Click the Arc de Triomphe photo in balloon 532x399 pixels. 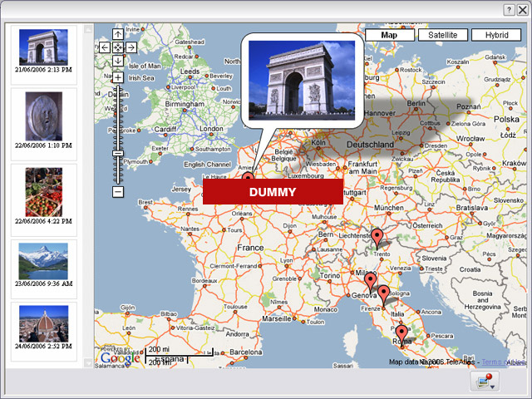[302, 81]
